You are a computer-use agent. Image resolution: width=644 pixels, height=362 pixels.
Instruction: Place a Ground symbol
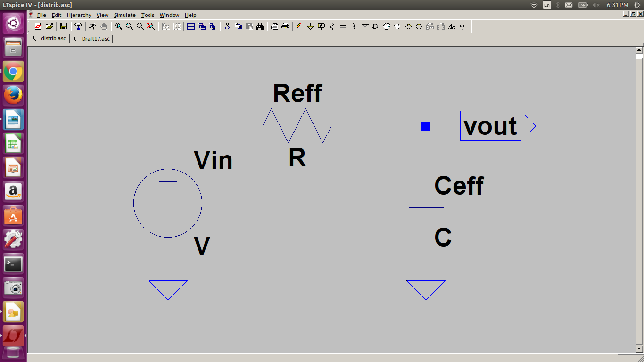pyautogui.click(x=310, y=26)
